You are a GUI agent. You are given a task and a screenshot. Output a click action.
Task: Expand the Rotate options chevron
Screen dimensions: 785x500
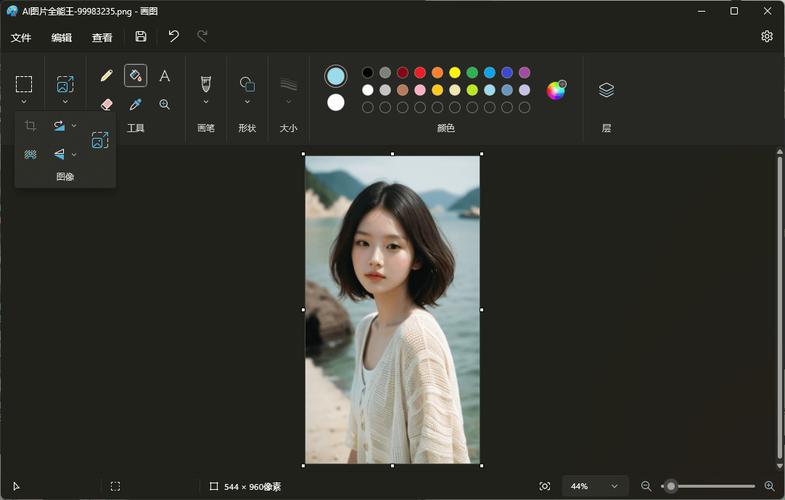point(74,125)
